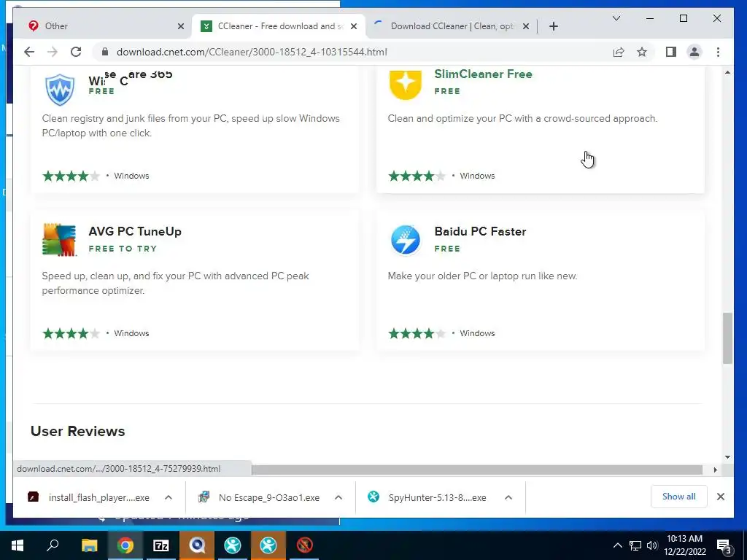
Task: Show hidden system tray icons
Action: (617, 545)
